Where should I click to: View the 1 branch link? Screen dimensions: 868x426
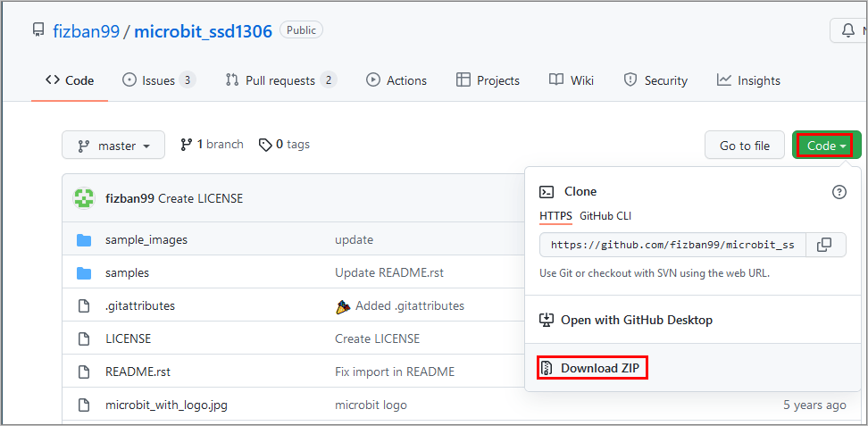[212, 145]
